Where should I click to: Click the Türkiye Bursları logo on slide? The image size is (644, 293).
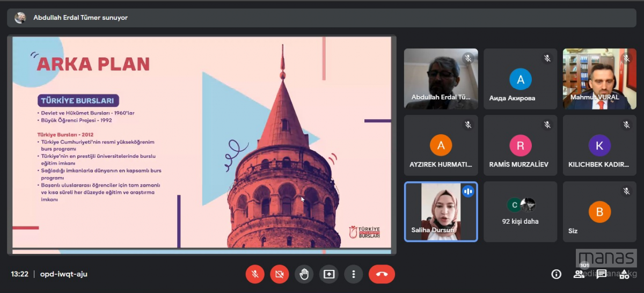364,232
